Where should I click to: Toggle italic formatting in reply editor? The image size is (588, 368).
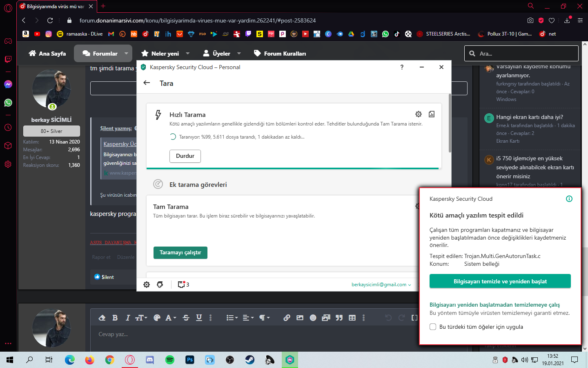(128, 318)
